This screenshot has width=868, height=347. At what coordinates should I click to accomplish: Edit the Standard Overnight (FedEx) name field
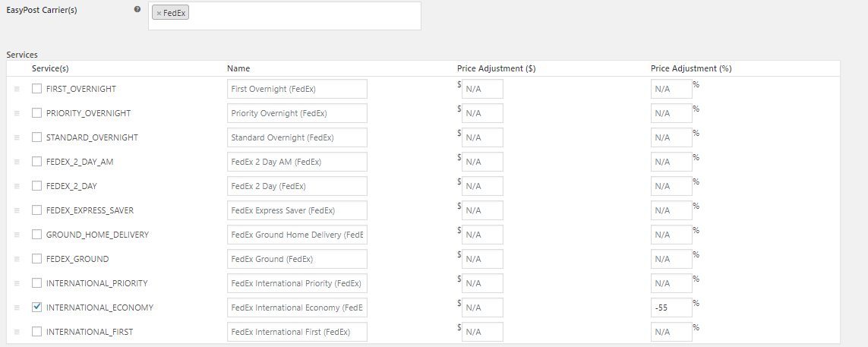coord(297,137)
